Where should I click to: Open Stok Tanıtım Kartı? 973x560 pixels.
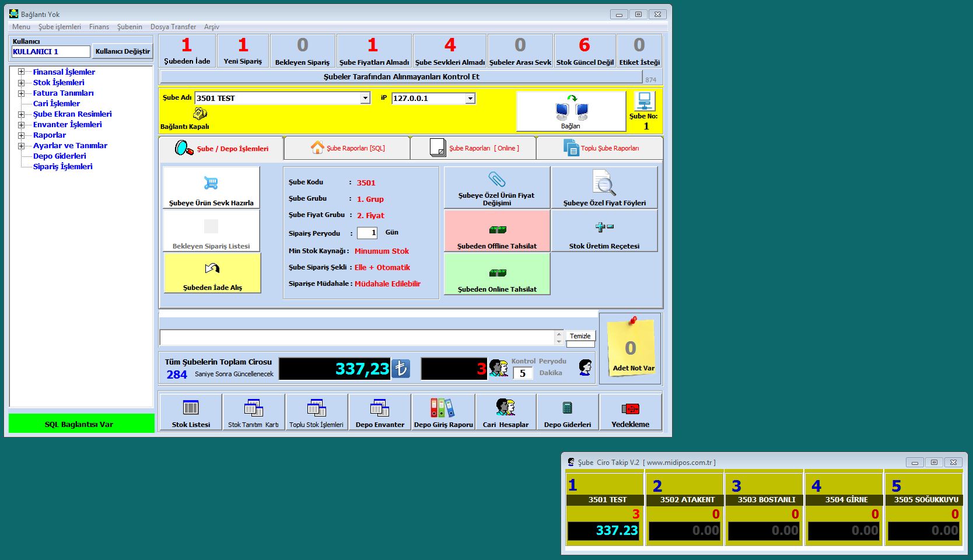pos(253,412)
